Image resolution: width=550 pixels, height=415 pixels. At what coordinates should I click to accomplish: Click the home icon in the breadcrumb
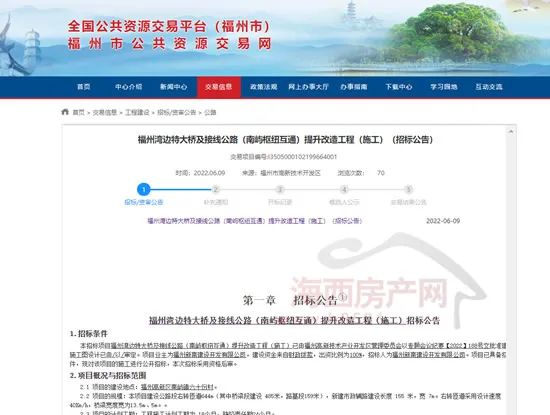[x=65, y=112]
